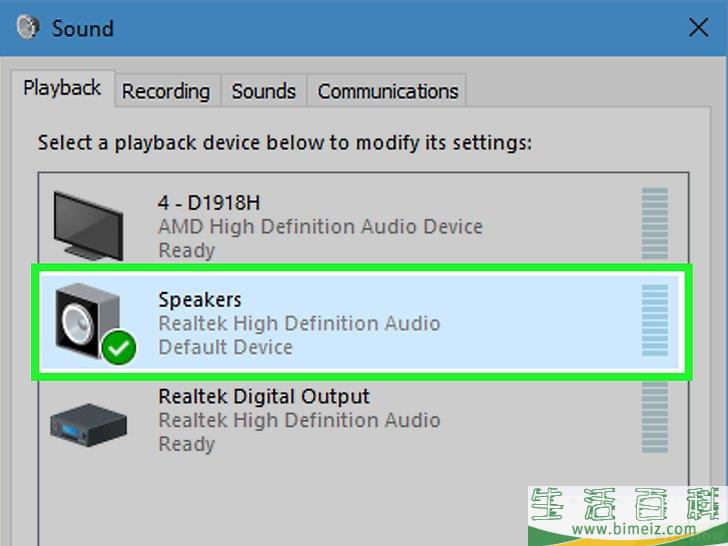Click the level meter for 4 - D1918H

click(654, 226)
